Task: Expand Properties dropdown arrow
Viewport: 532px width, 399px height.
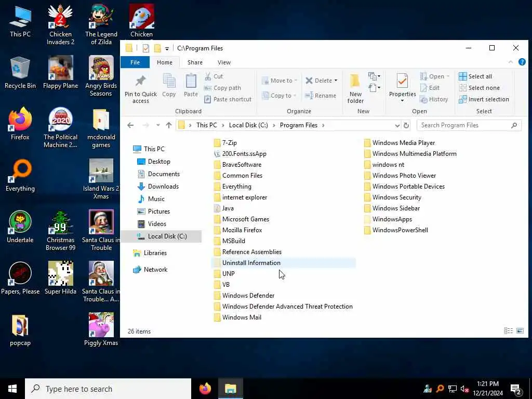Action: pyautogui.click(x=403, y=101)
